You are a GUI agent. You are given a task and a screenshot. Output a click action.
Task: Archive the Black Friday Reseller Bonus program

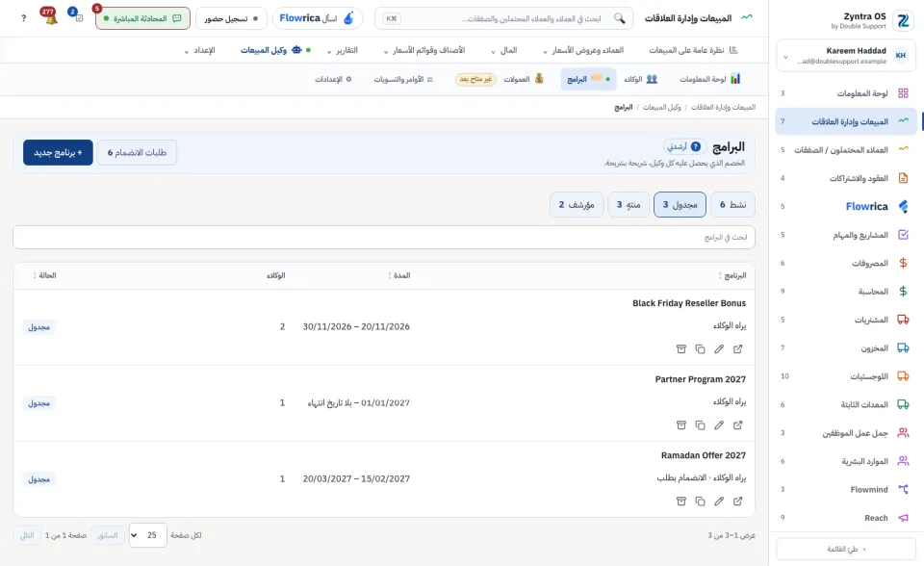click(x=681, y=349)
